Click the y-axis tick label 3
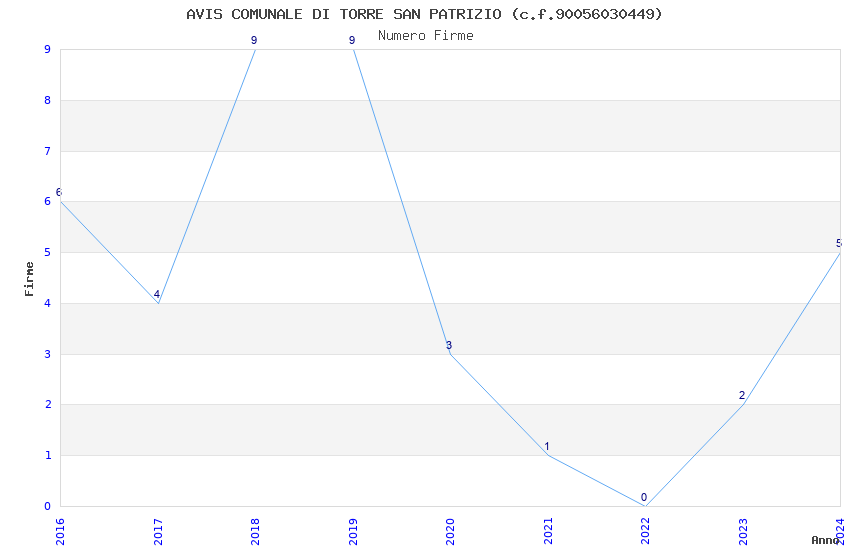 (x=48, y=354)
